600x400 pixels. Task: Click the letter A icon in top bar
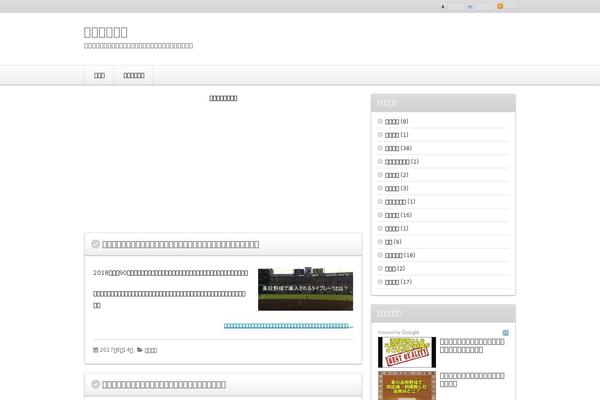(470, 6)
